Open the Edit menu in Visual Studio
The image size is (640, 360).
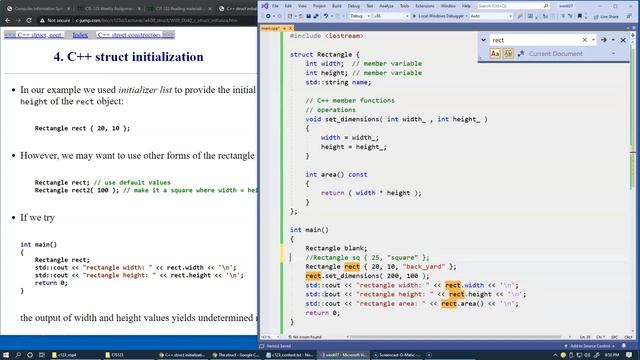[x=289, y=6]
